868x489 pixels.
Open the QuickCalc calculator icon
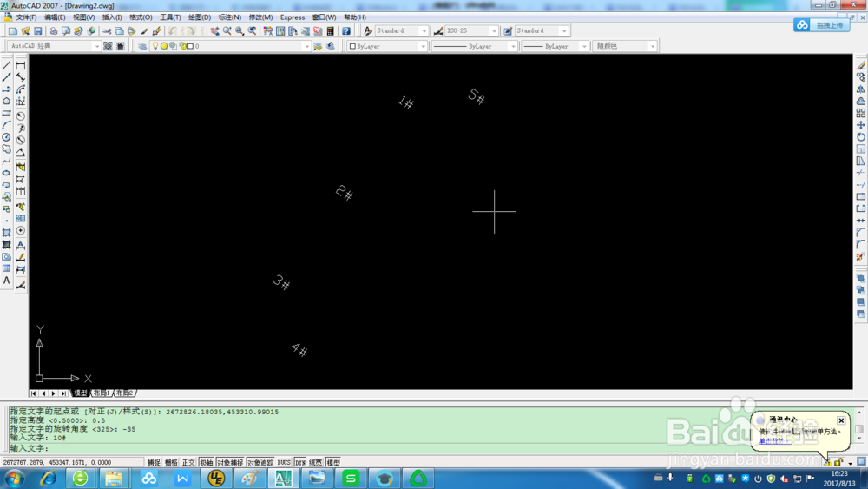point(331,31)
